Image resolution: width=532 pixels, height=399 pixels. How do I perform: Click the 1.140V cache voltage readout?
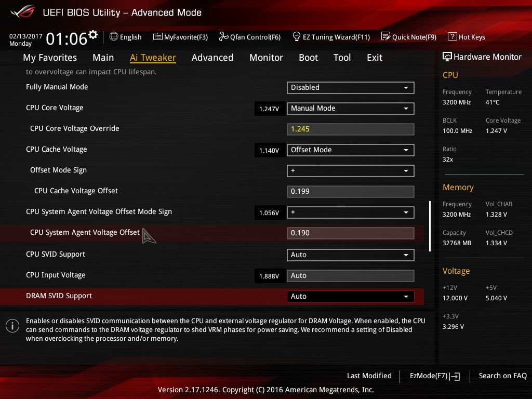(x=270, y=150)
